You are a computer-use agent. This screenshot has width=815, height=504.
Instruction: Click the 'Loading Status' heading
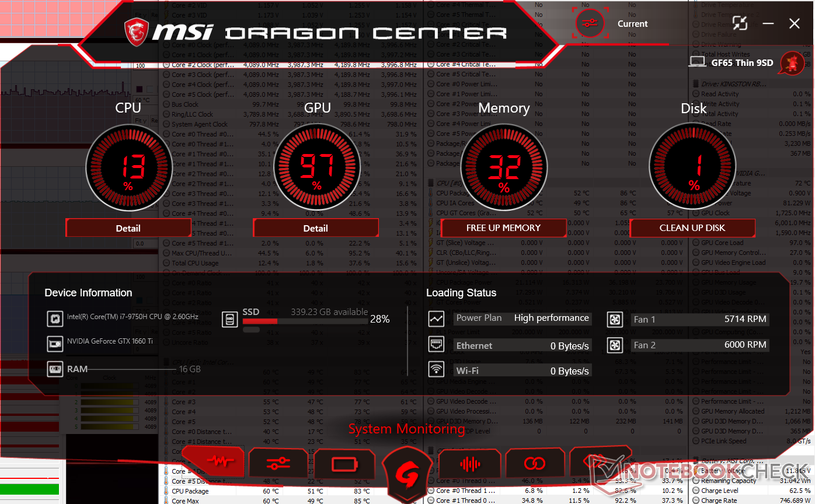pyautogui.click(x=461, y=293)
